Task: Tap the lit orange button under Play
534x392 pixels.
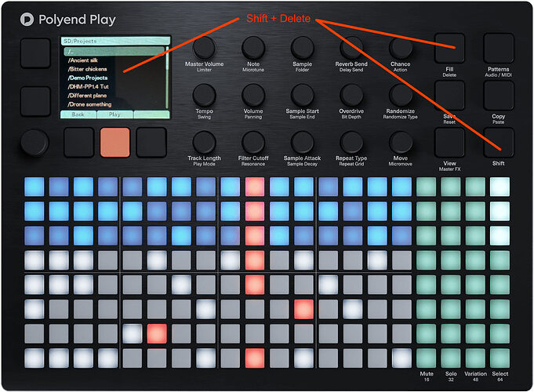Action: pyautogui.click(x=115, y=143)
